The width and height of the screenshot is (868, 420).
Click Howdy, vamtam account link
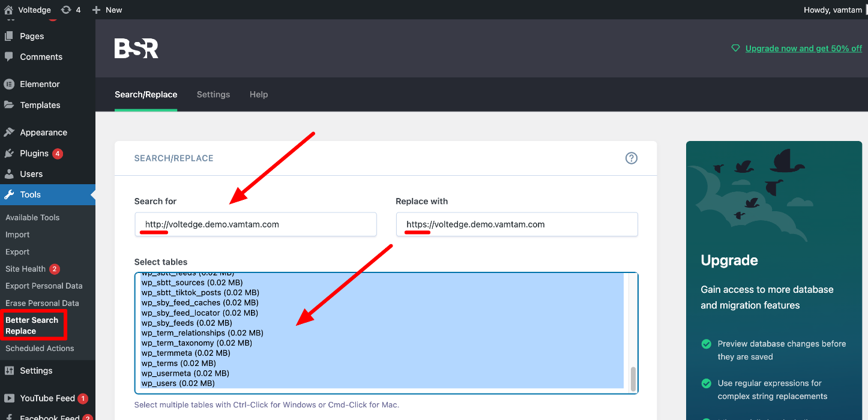click(833, 10)
